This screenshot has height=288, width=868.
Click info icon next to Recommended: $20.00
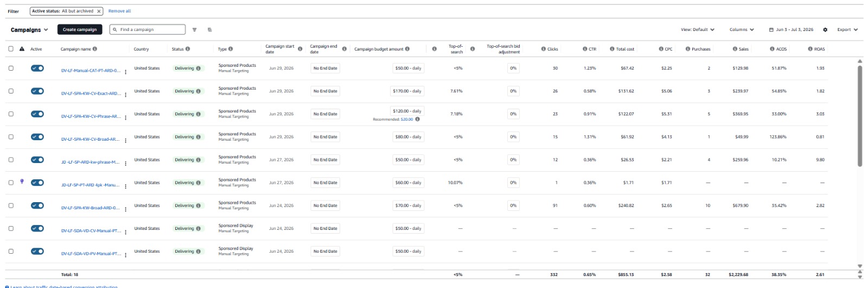[417, 119]
